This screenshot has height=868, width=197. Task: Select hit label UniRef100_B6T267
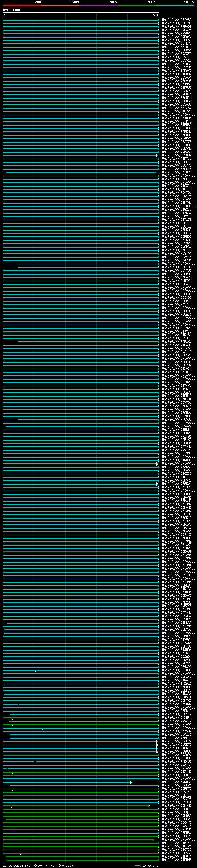(177, 108)
